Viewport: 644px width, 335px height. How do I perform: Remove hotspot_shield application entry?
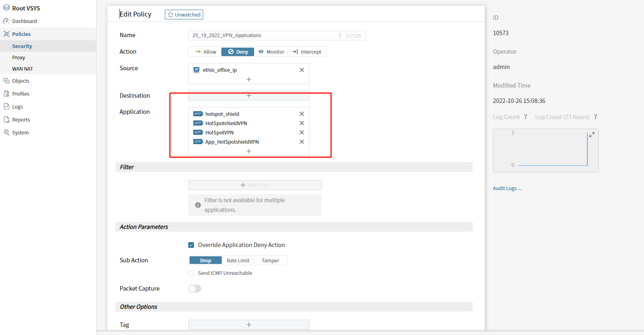click(301, 114)
